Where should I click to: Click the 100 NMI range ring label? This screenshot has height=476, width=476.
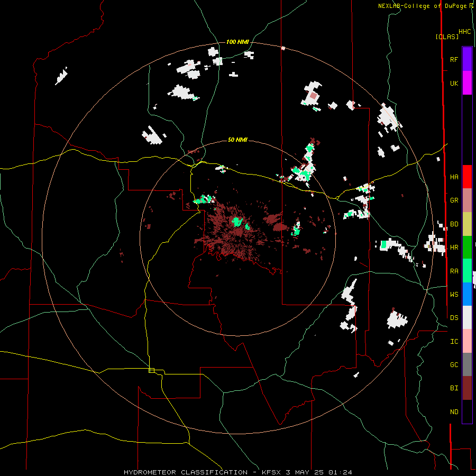tap(237, 42)
